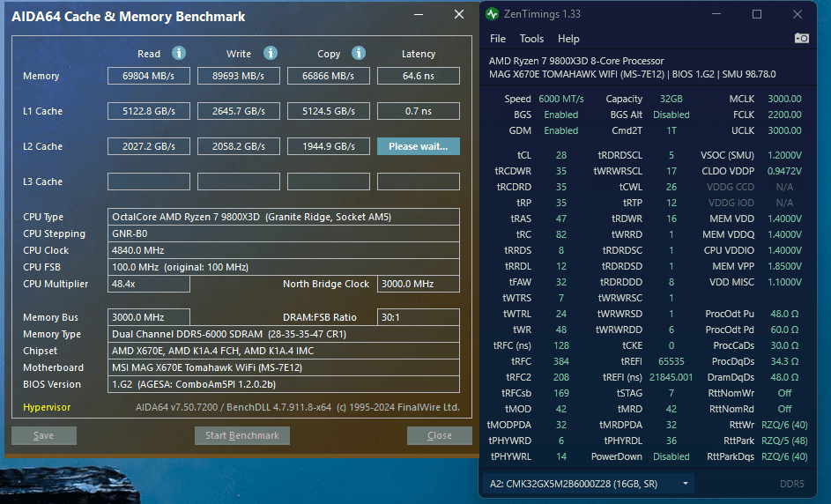The width and height of the screenshot is (831, 504).
Task: Open the File menu in ZenTimings
Action: (x=498, y=39)
